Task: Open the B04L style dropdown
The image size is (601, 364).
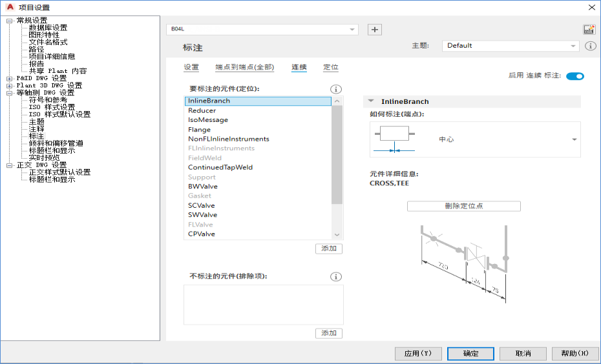Action: pos(262,30)
